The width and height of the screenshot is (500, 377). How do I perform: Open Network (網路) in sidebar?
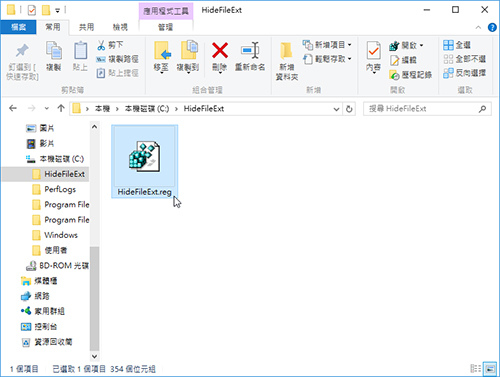(x=35, y=296)
